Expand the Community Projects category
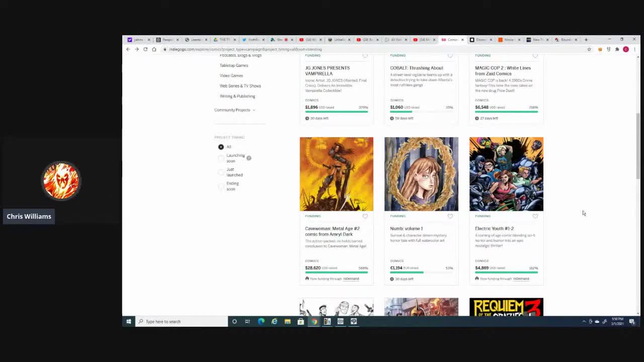Image resolution: width=644 pixels, height=362 pixels. pos(234,110)
